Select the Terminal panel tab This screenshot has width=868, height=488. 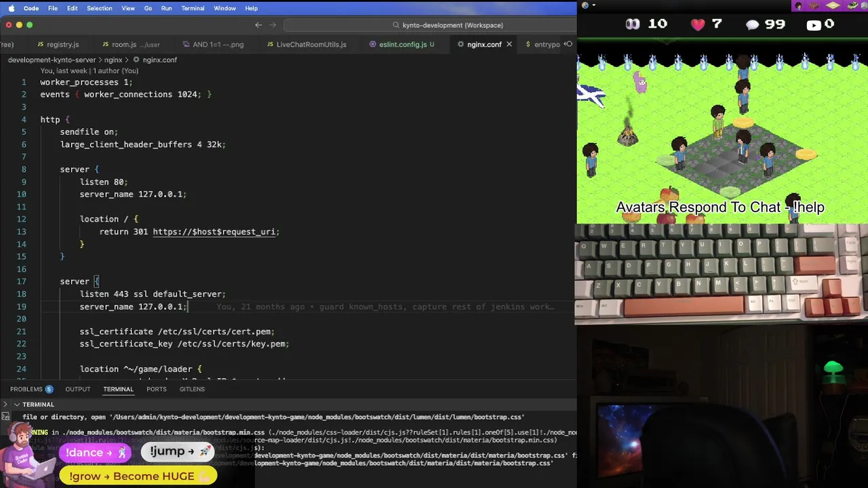pos(118,389)
